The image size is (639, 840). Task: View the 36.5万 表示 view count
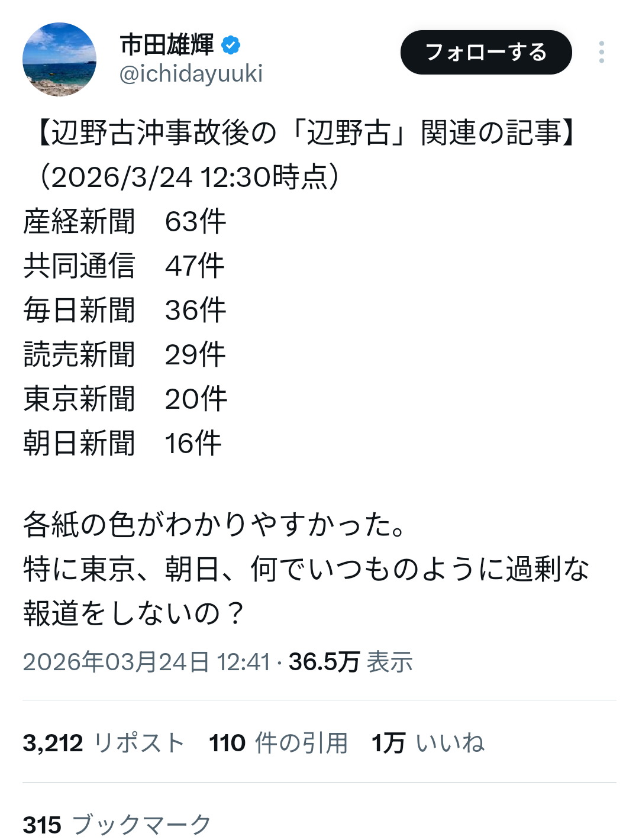pyautogui.click(x=350, y=661)
